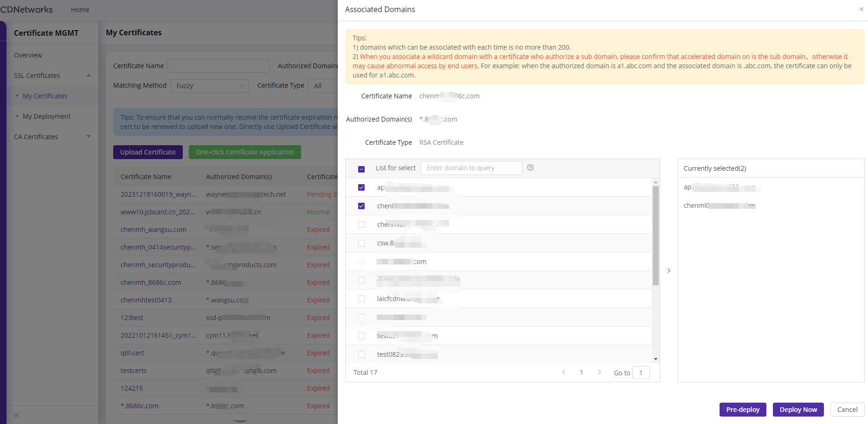868x424 pixels.
Task: Open the Overview menu item
Action: (28, 55)
